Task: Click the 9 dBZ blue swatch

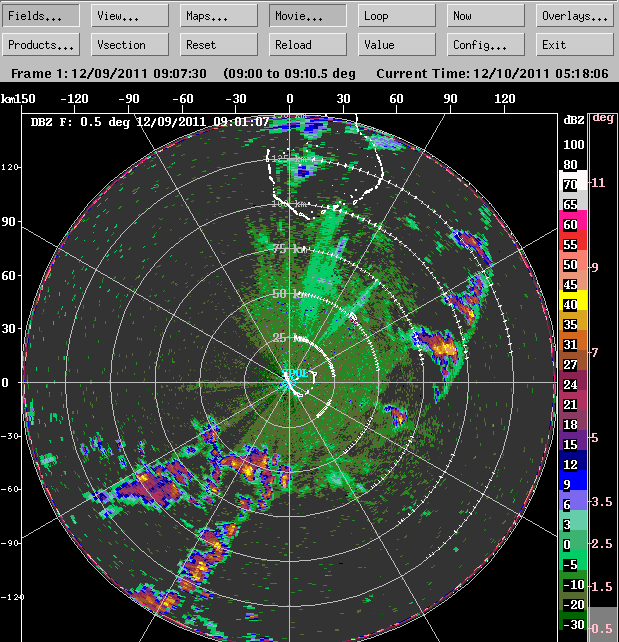Action: click(573, 481)
